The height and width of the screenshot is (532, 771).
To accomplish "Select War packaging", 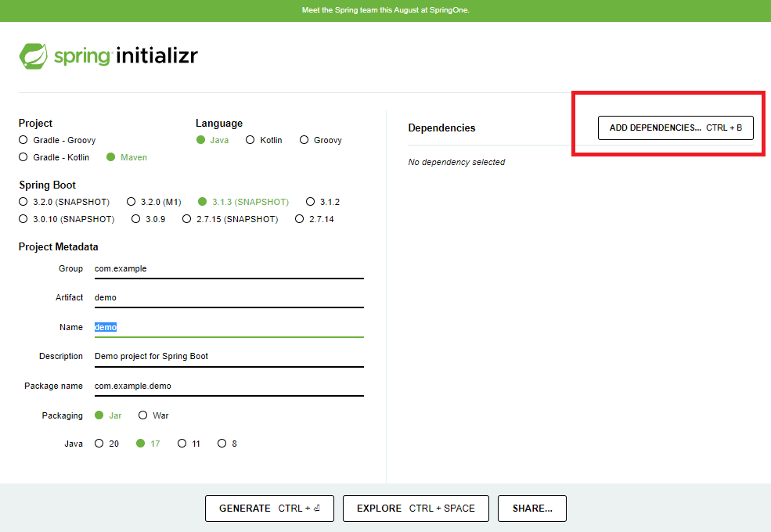I will click(x=153, y=415).
